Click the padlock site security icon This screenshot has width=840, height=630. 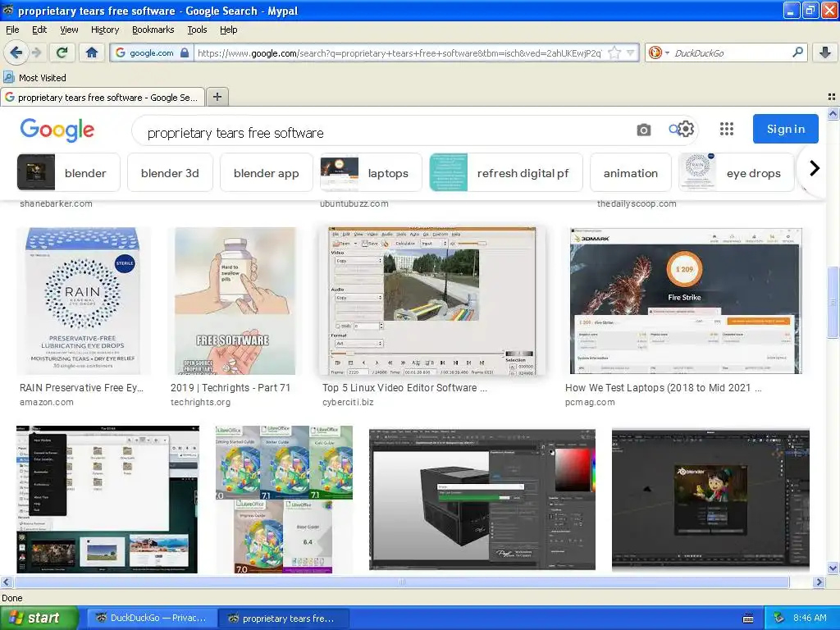[x=185, y=52]
